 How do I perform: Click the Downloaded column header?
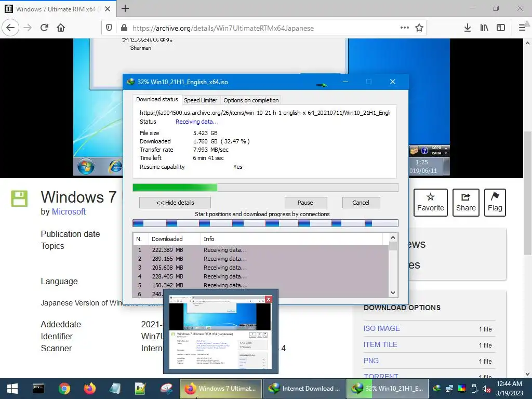click(x=175, y=239)
